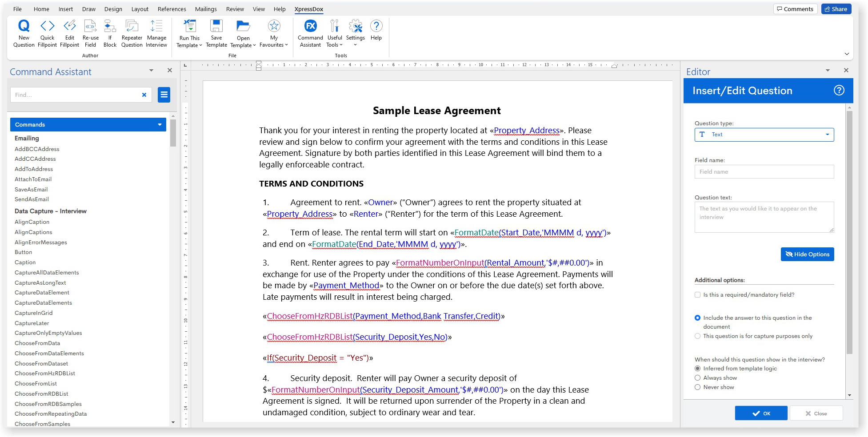Viewport: 868px width, 437px height.
Task: Check 'Is this a required/mandatory field?'
Action: (x=697, y=295)
